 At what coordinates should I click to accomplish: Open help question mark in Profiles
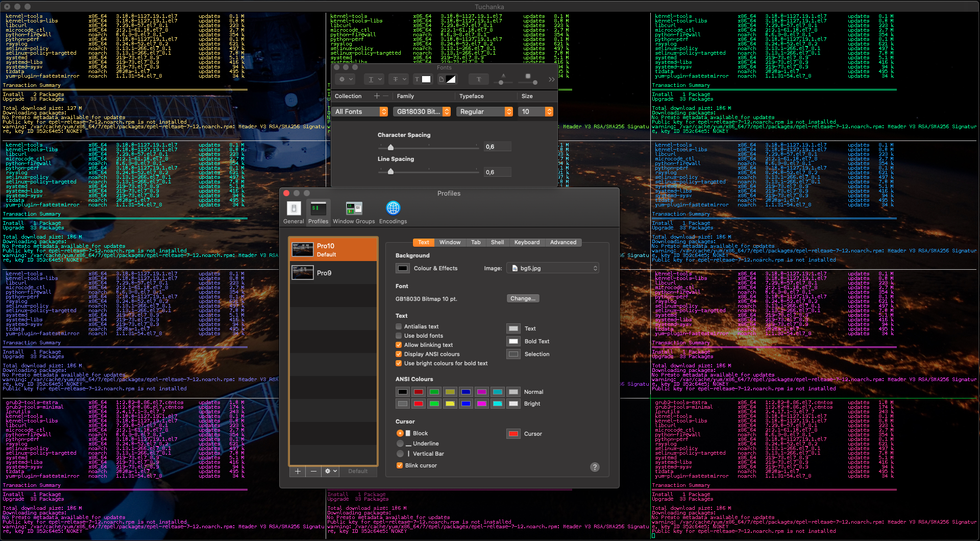(x=595, y=467)
